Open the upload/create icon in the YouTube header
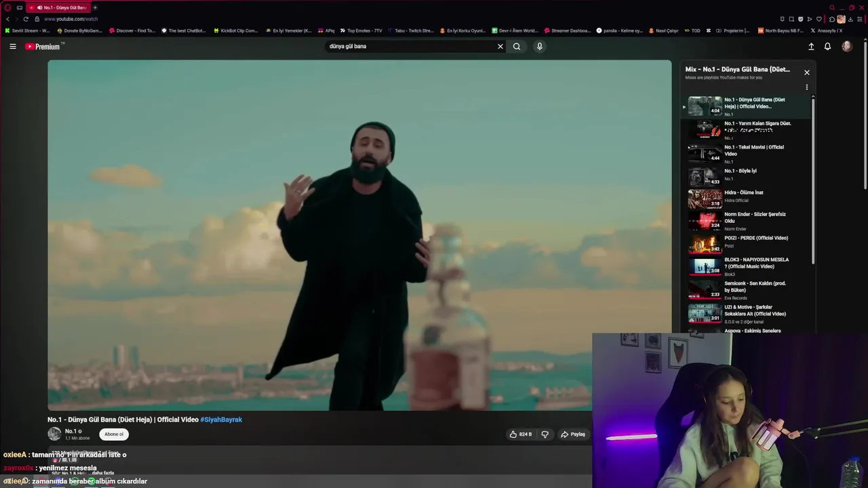868x488 pixels. click(811, 46)
